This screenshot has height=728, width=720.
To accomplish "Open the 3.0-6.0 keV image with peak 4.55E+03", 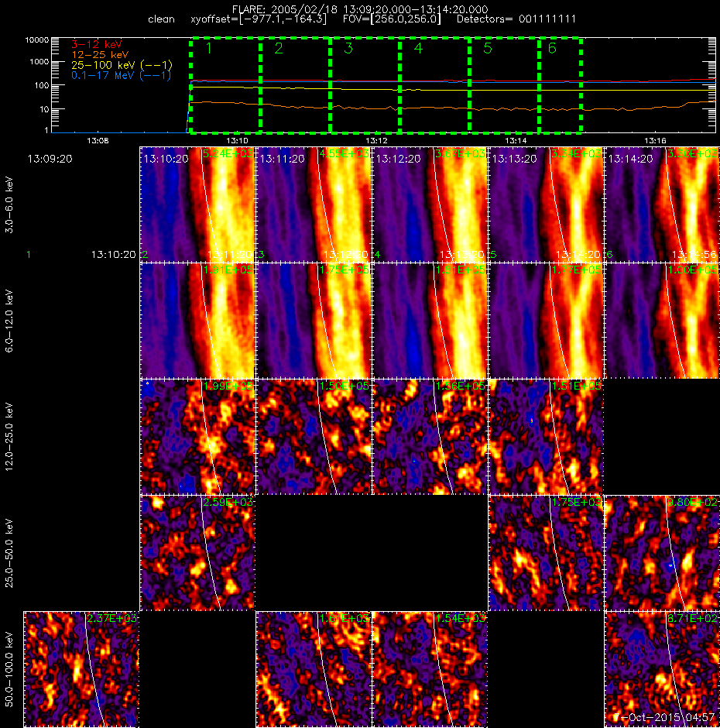I will click(x=314, y=204).
